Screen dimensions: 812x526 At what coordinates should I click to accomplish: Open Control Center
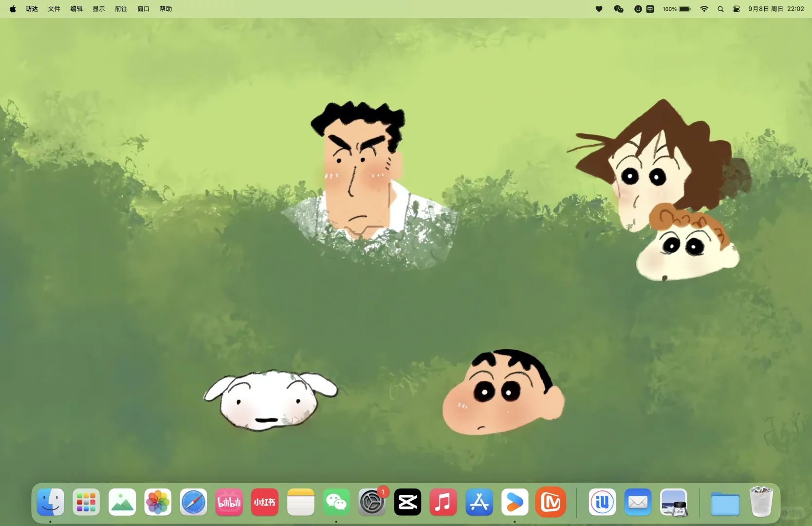[x=737, y=9]
